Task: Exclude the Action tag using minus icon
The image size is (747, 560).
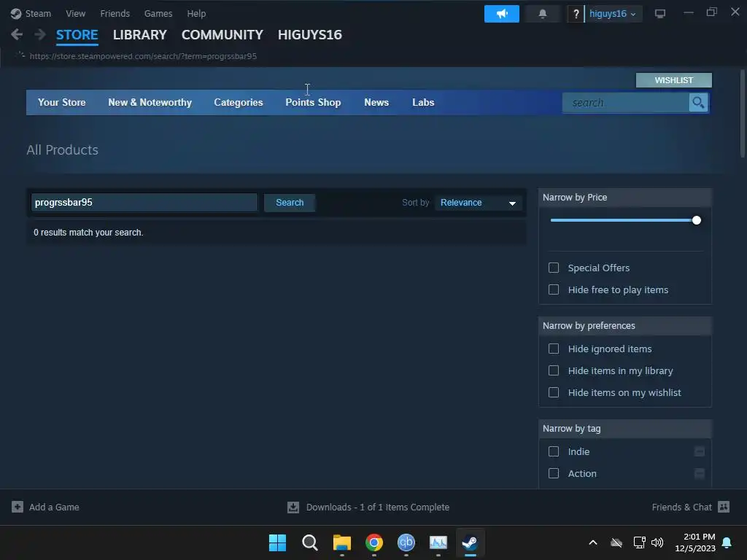Action: [x=700, y=473]
